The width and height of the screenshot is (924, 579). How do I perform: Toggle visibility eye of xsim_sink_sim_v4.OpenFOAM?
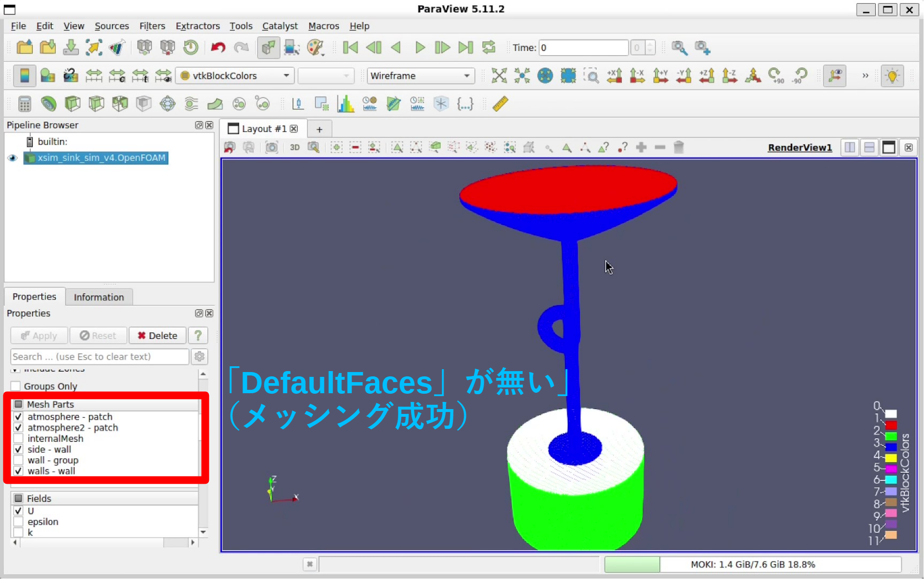13,158
